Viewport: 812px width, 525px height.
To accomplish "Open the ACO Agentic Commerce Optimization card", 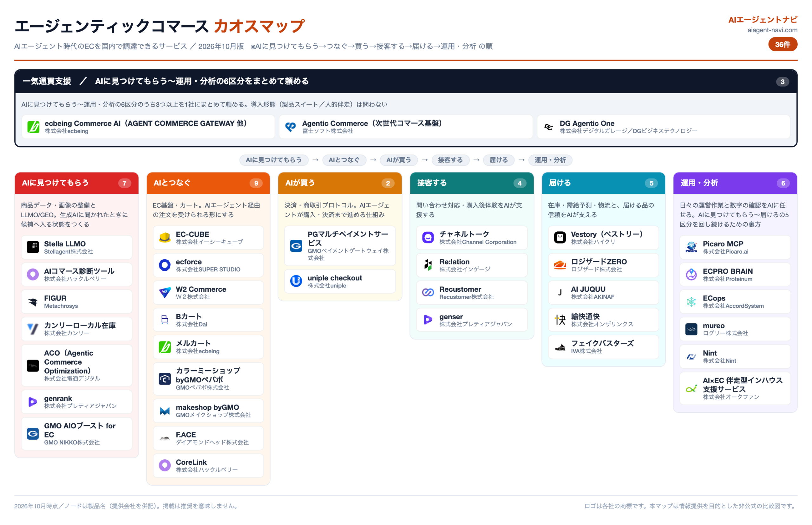I will point(77,366).
